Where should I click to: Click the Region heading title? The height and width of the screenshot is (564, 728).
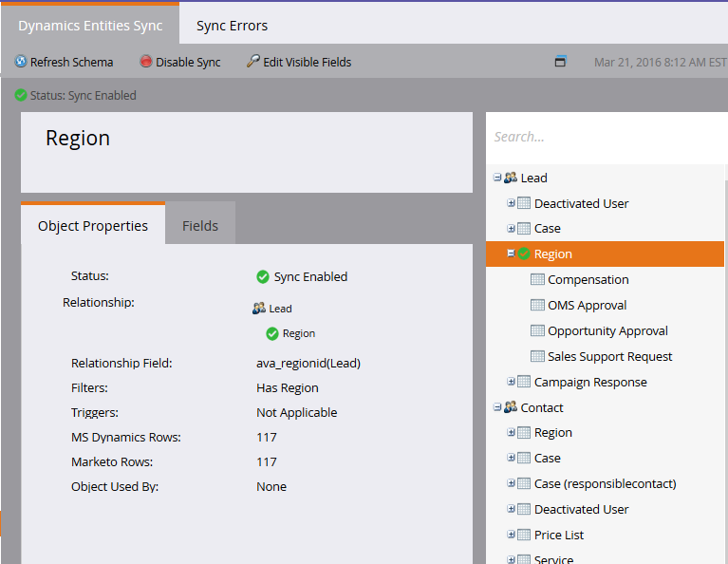point(78,139)
